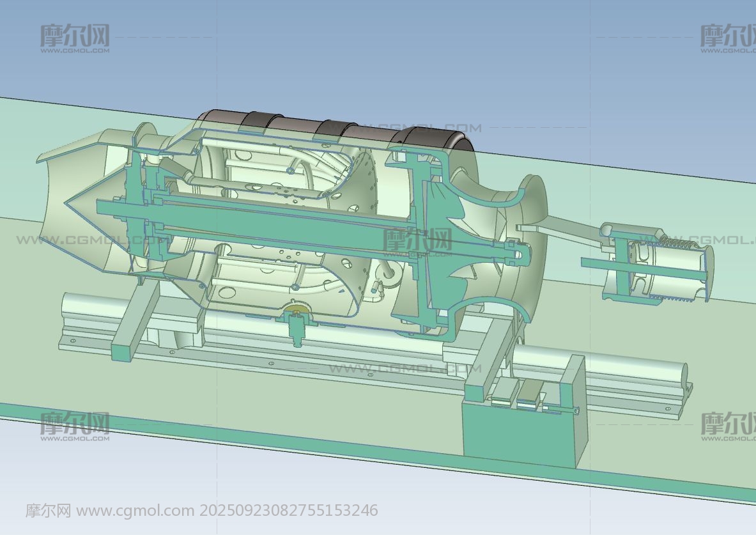
Task: Click the bottom-right 摩尔网 watermark logo
Action: click(x=727, y=426)
